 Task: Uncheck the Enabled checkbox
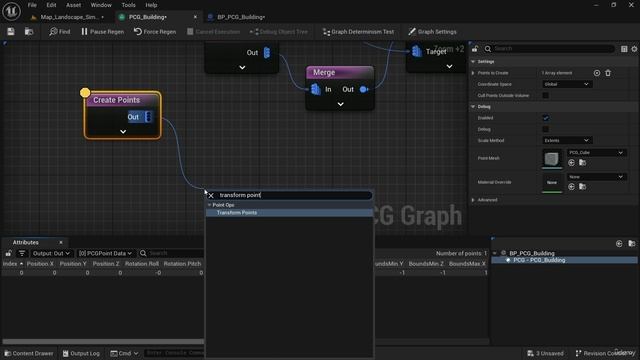[x=545, y=118]
